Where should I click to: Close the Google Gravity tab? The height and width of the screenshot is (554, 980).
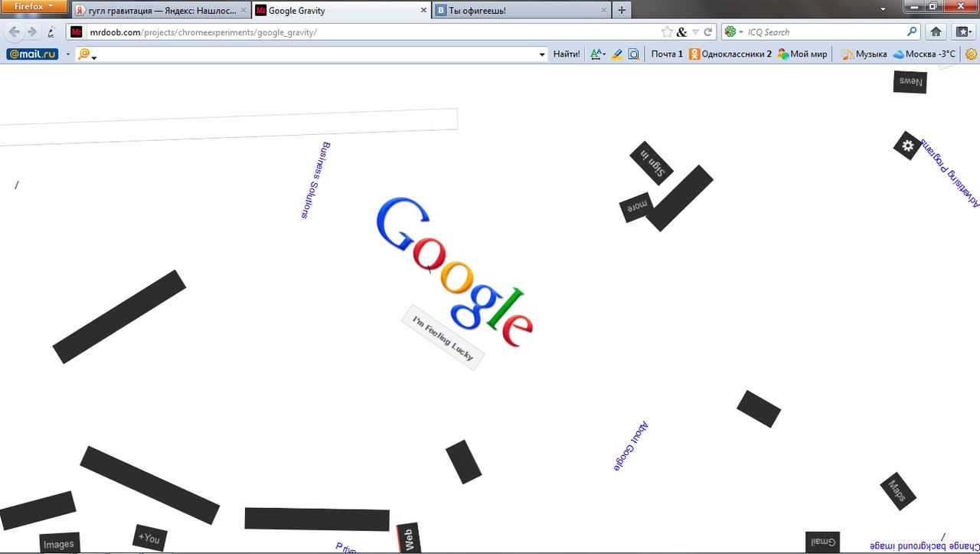[424, 11]
